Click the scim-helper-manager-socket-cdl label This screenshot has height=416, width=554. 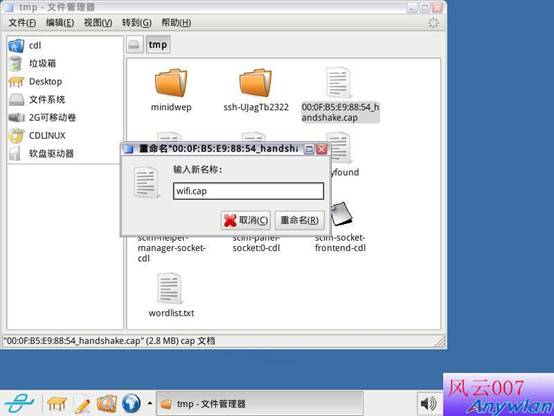coord(172,248)
